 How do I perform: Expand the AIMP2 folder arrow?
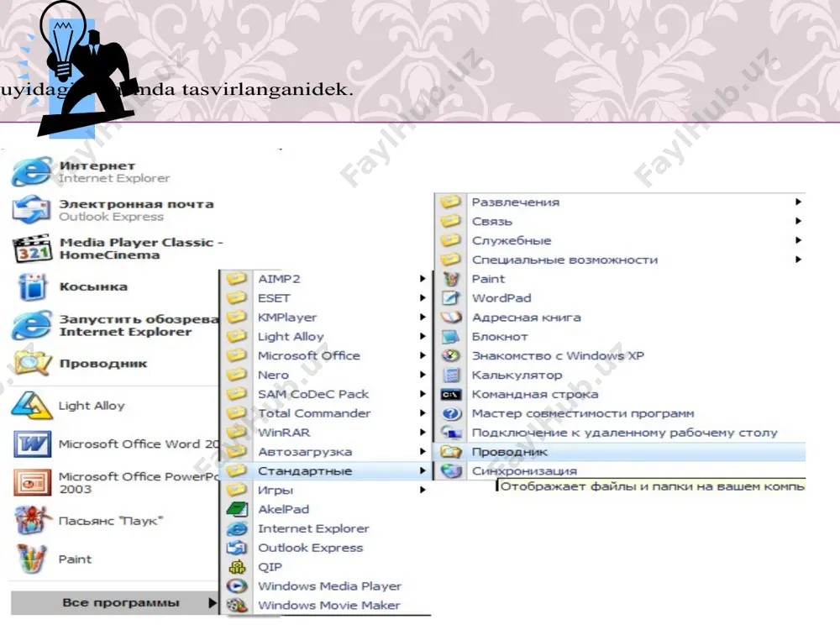(x=423, y=279)
